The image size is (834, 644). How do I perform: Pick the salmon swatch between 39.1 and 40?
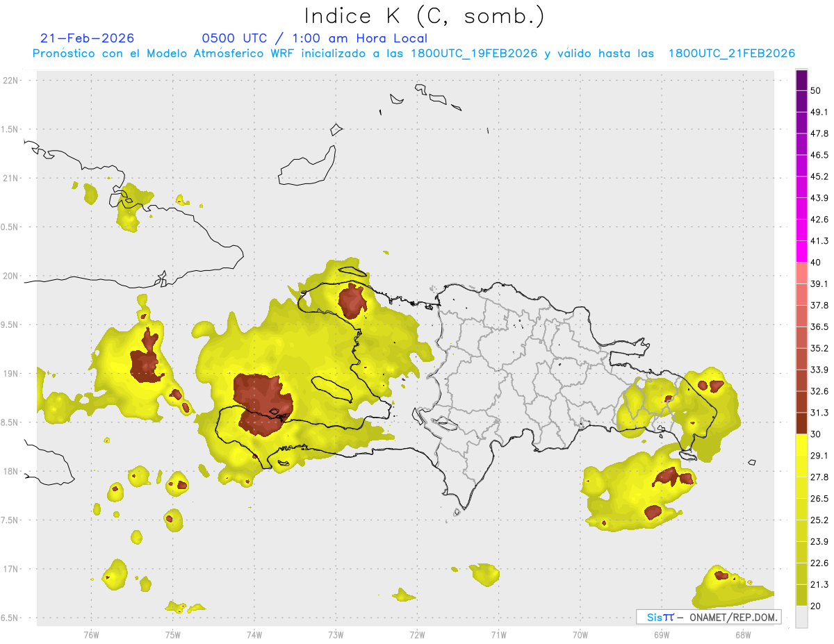[801, 273]
